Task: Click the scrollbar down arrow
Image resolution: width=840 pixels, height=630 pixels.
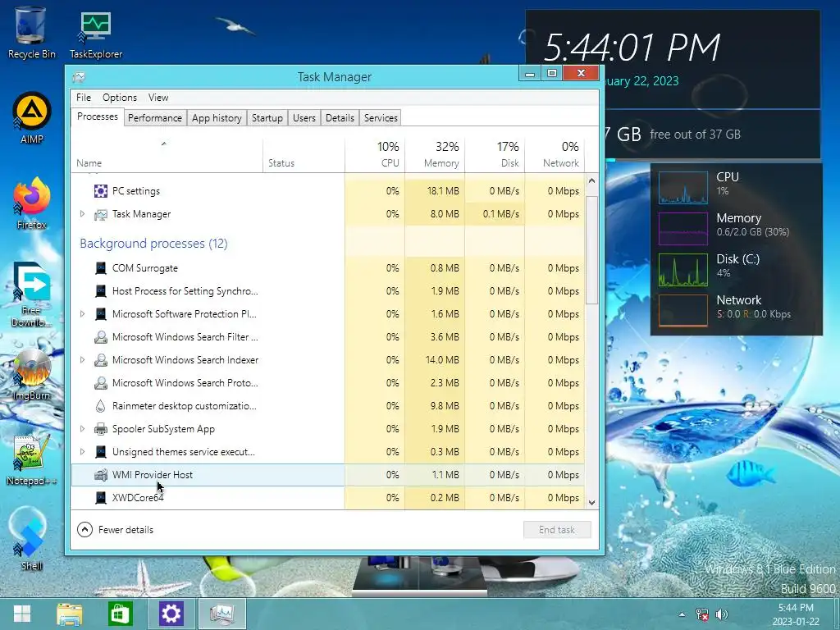Action: 591,503
